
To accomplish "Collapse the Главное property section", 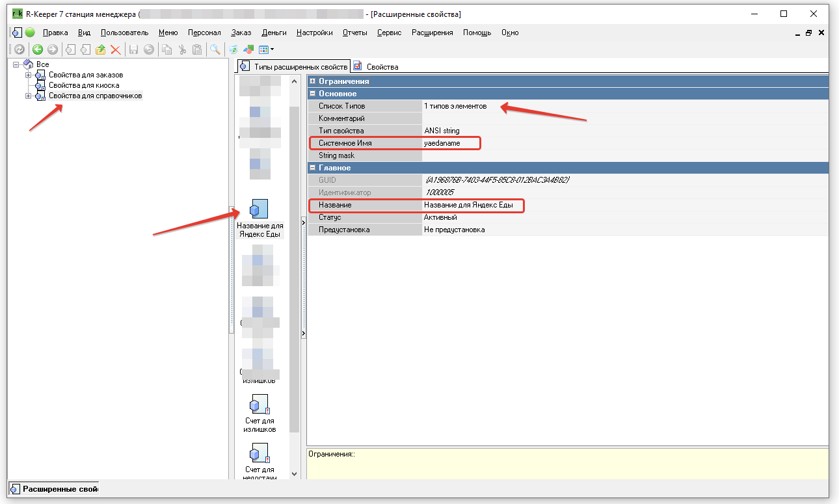I will 313,168.
